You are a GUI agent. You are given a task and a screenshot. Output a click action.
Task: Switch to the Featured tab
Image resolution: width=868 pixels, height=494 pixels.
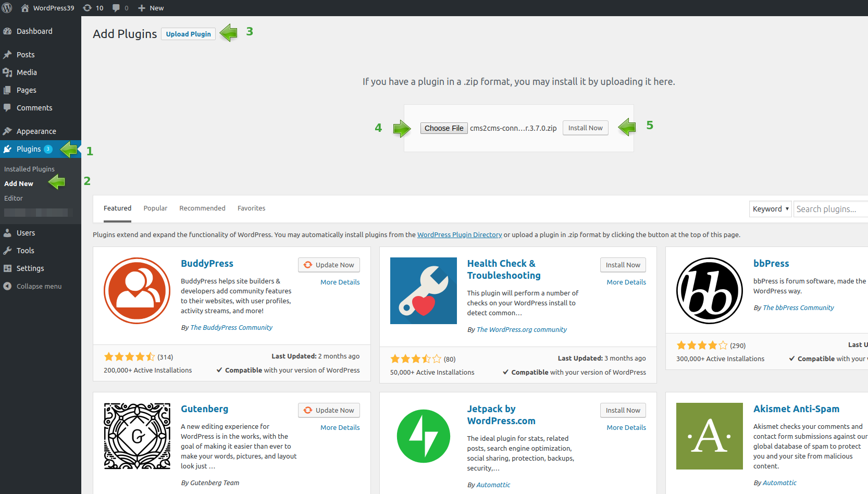pyautogui.click(x=117, y=208)
